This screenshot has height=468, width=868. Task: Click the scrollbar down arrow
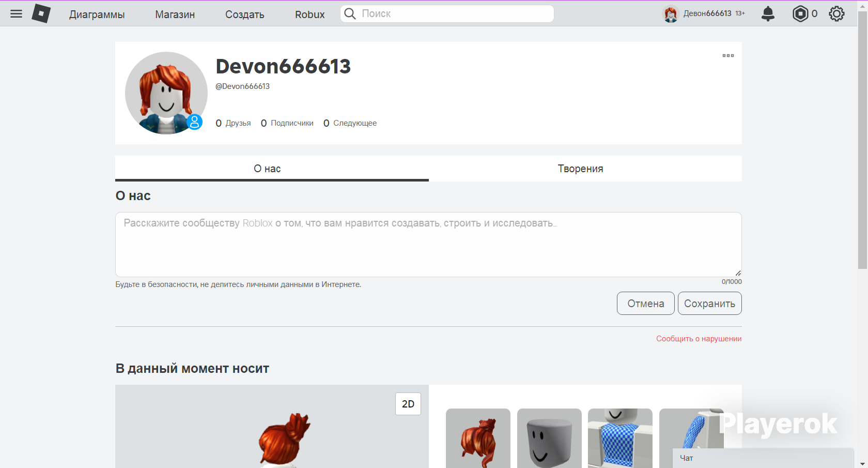[x=862, y=464]
